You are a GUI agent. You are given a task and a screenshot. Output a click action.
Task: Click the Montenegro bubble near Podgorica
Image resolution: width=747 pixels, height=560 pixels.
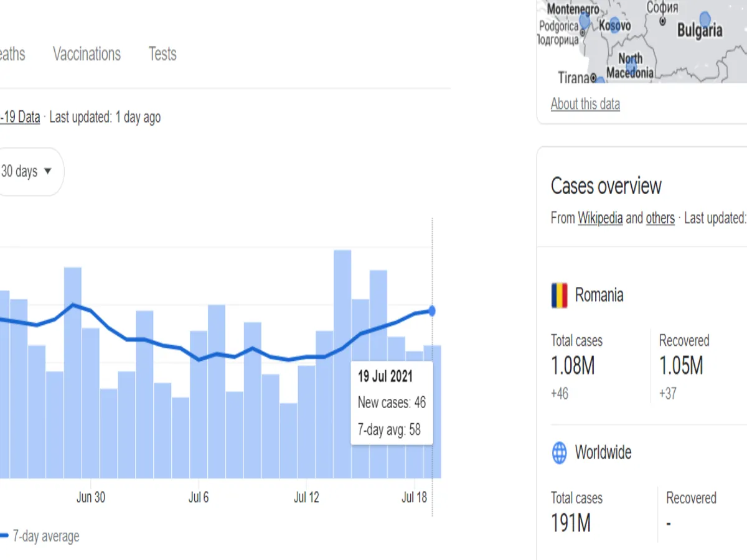(585, 21)
